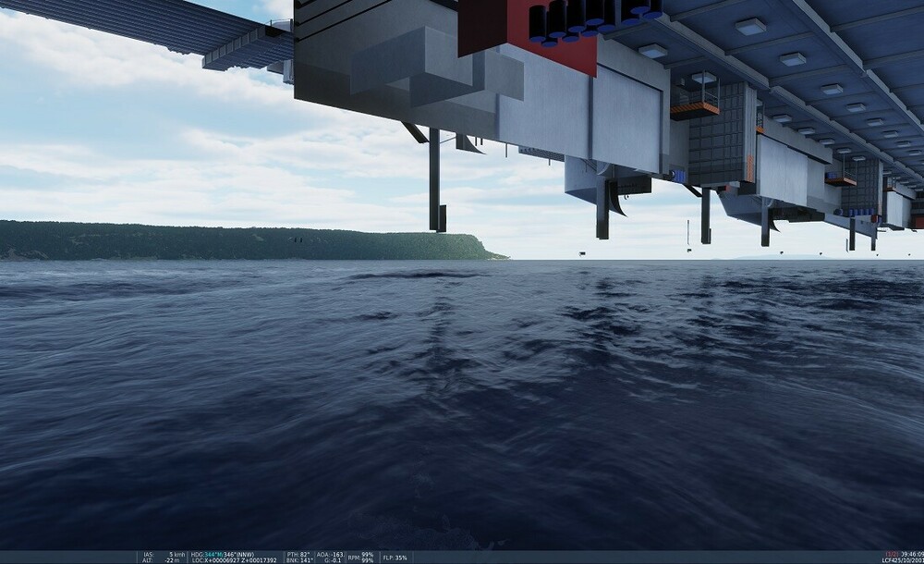This screenshot has width=924, height=564.
Task: Select the BNK bank angle indicator at 141°
Action: [298, 559]
